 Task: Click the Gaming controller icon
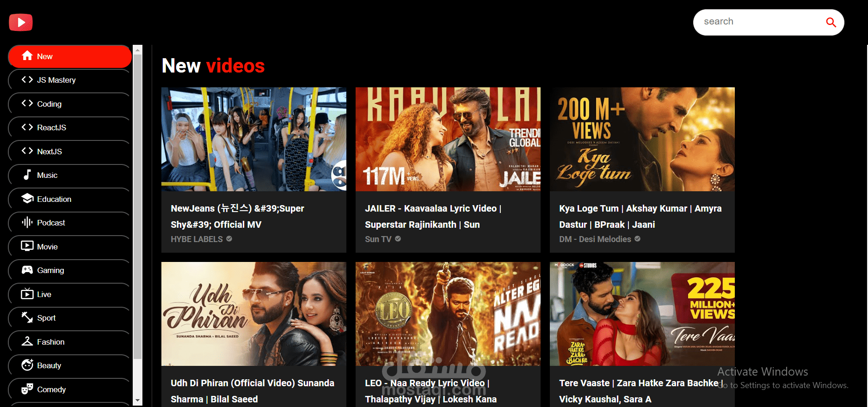(27, 270)
